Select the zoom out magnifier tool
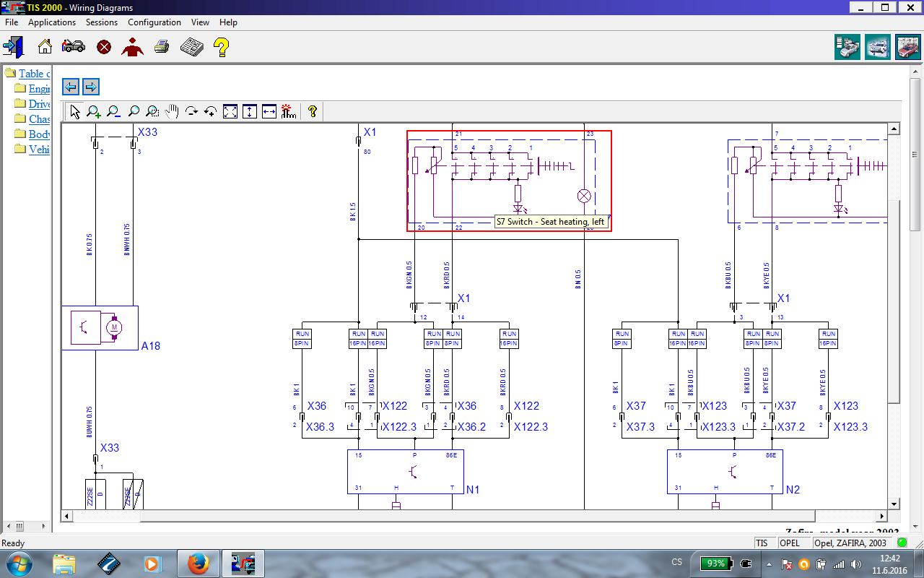Image resolution: width=924 pixels, height=578 pixels. tap(113, 111)
